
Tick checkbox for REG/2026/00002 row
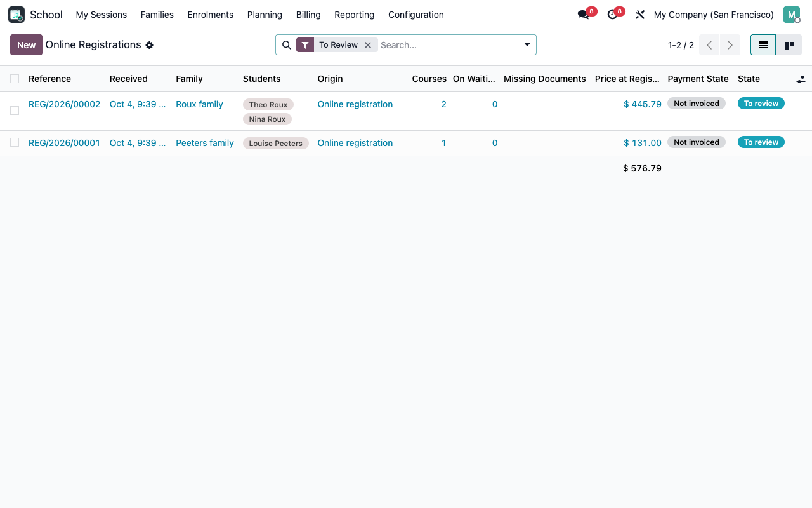(15, 110)
